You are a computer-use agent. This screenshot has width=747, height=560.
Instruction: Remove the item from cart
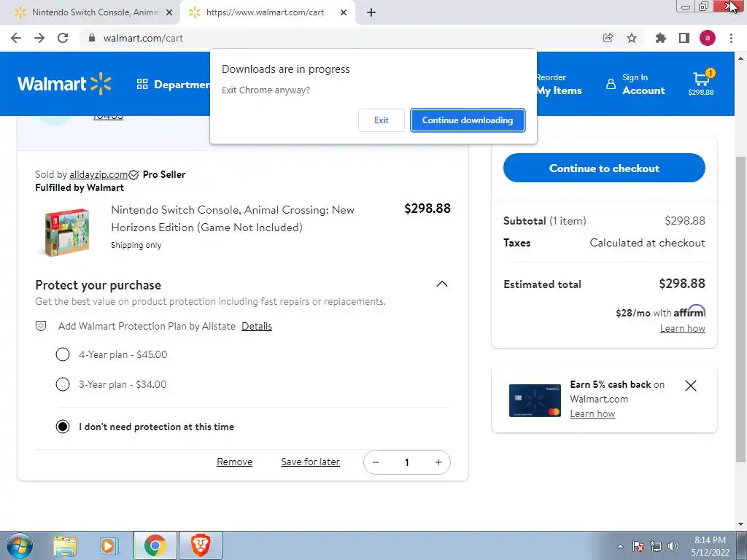pyautogui.click(x=234, y=462)
